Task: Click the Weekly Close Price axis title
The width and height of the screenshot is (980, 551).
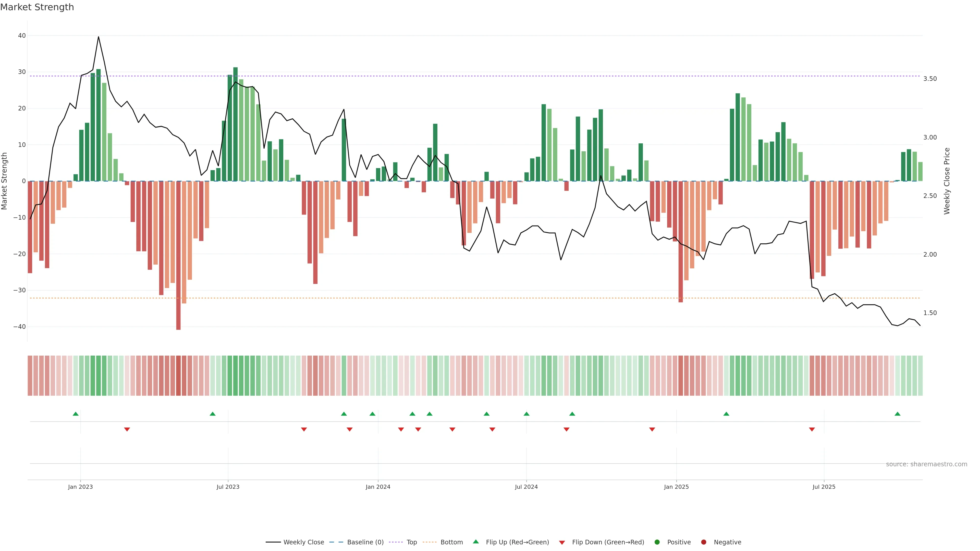Action: click(947, 181)
